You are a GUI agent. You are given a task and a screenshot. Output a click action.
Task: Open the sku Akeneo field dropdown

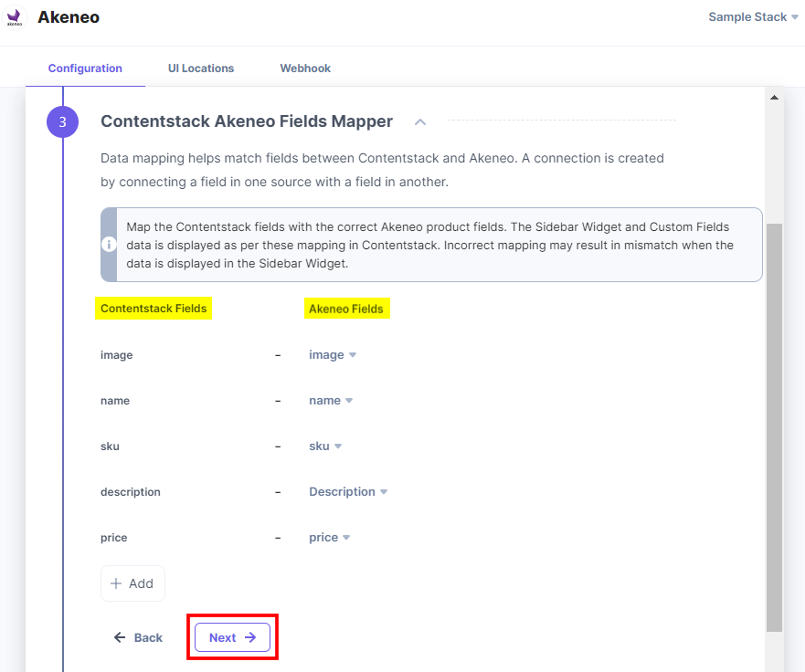click(x=325, y=446)
